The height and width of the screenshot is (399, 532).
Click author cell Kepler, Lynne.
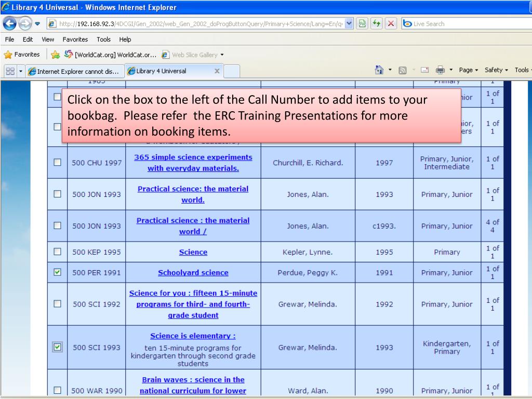[x=308, y=252]
